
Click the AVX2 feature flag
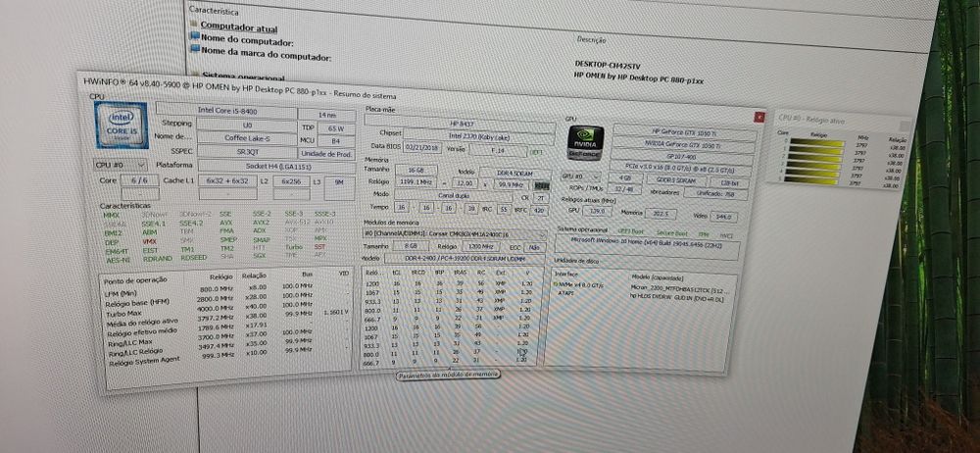(x=262, y=223)
